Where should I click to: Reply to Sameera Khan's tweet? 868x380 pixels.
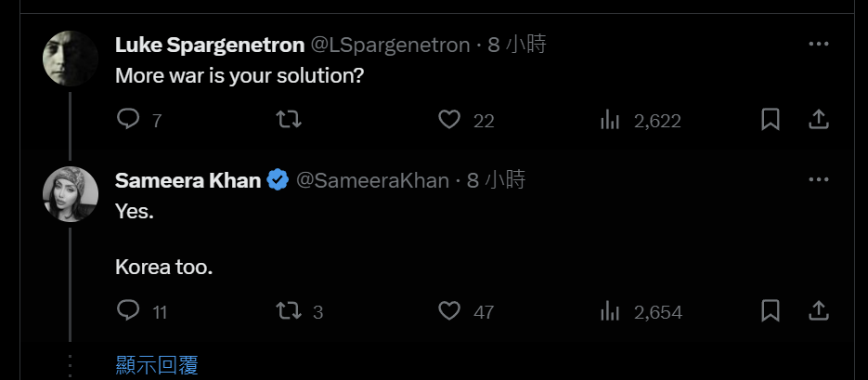pos(128,311)
